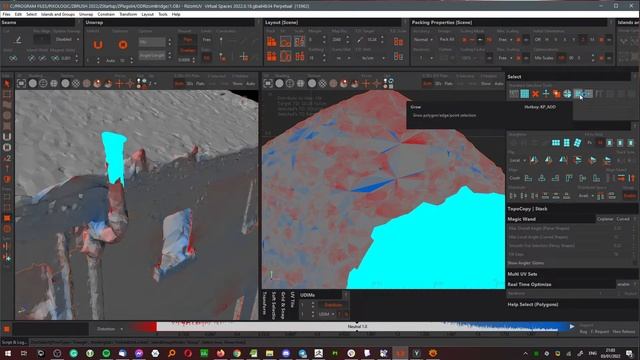Click the Crush button in Align section
The height and width of the screenshot is (360, 640).
click(515, 178)
